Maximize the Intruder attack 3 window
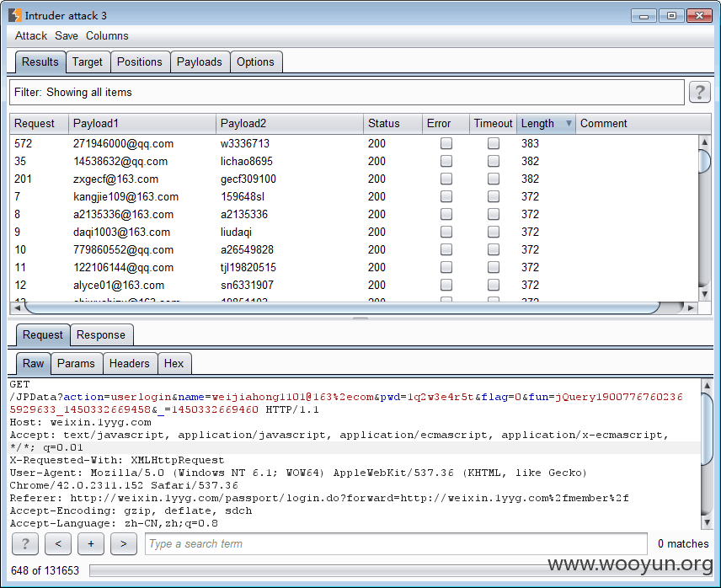This screenshot has height=588, width=721. pos(671,16)
